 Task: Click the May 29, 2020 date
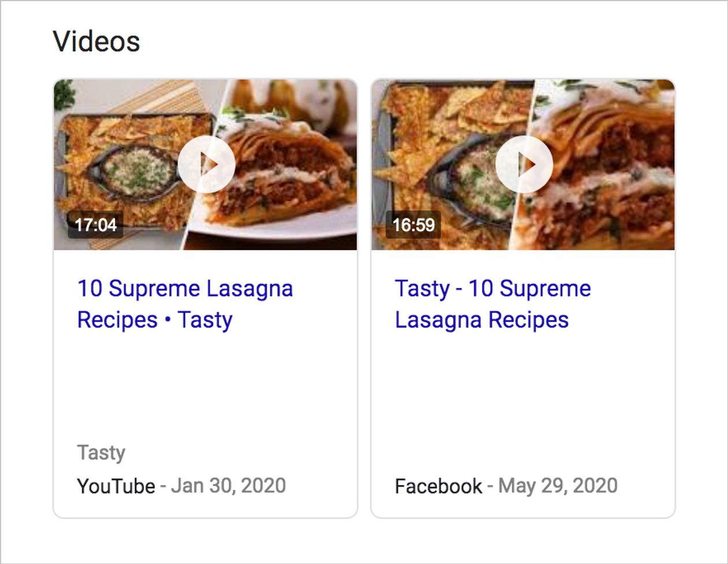pos(558,486)
